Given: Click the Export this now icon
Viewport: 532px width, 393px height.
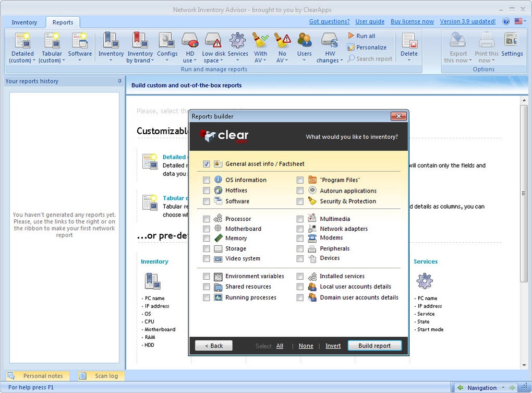Looking at the screenshot, I should pyautogui.click(x=458, y=40).
